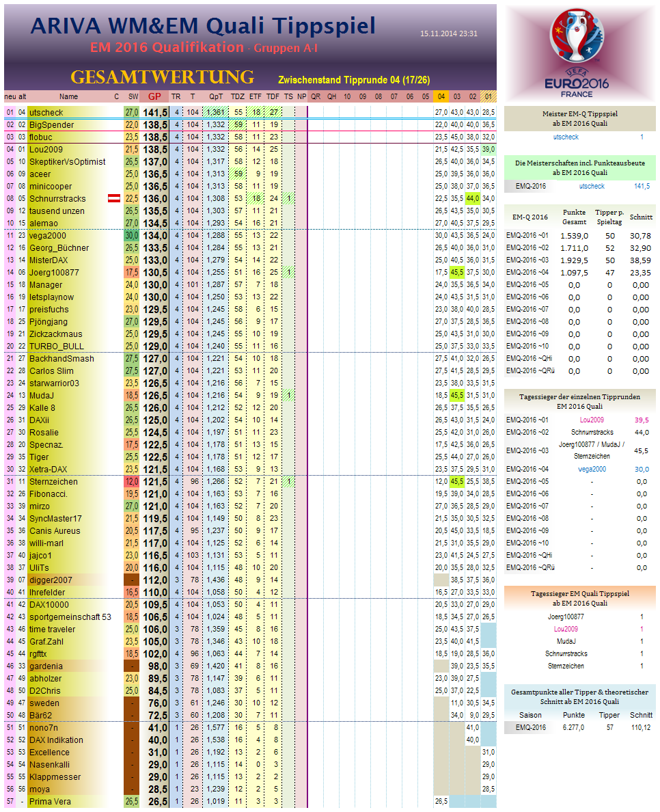Image resolution: width=660 pixels, height=812 pixels.
Task: Select the 141,5 total points for utscheck
Action: [155, 113]
